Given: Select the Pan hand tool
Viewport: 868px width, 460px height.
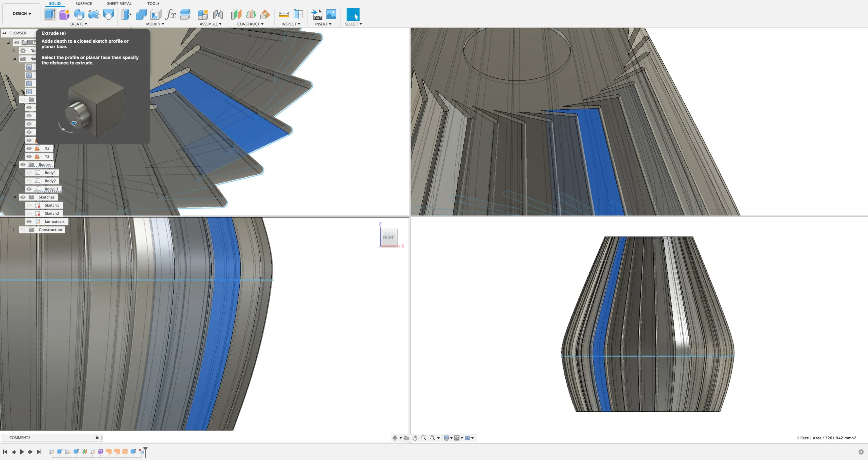Looking at the screenshot, I should 415,438.
